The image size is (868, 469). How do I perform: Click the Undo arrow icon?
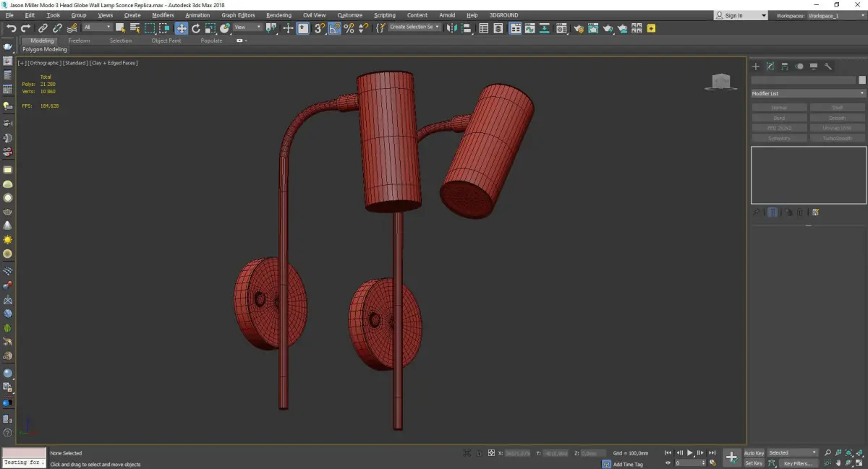click(11, 28)
